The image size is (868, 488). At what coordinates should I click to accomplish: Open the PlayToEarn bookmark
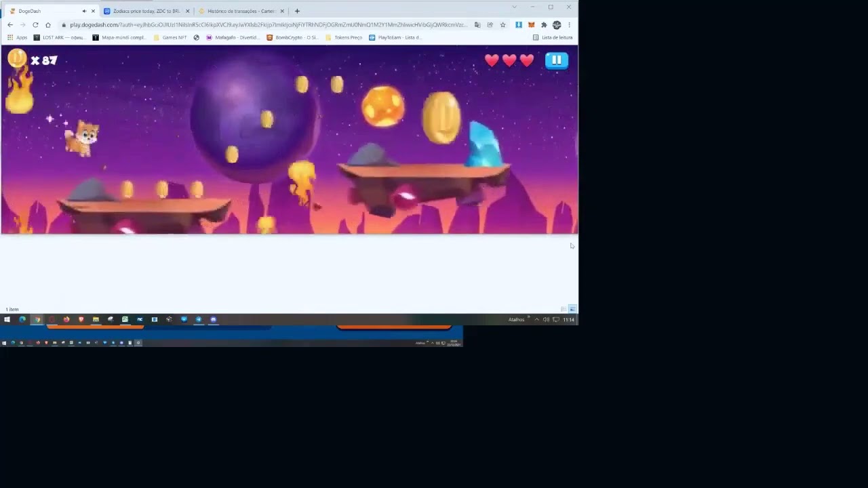coord(395,37)
